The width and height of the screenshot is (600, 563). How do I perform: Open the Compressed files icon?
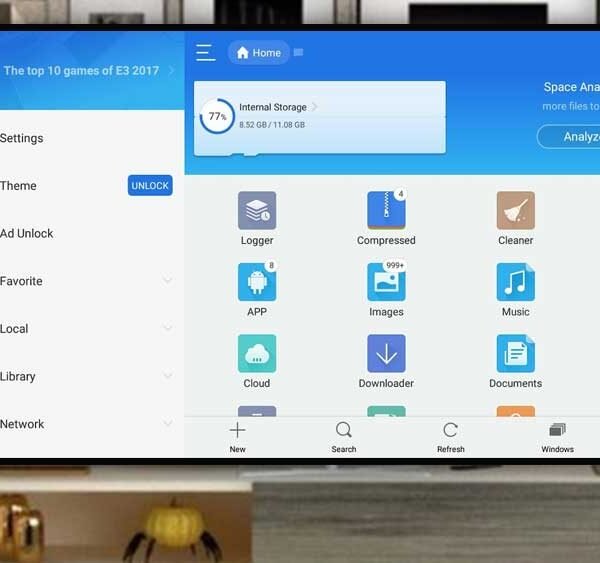(x=386, y=210)
